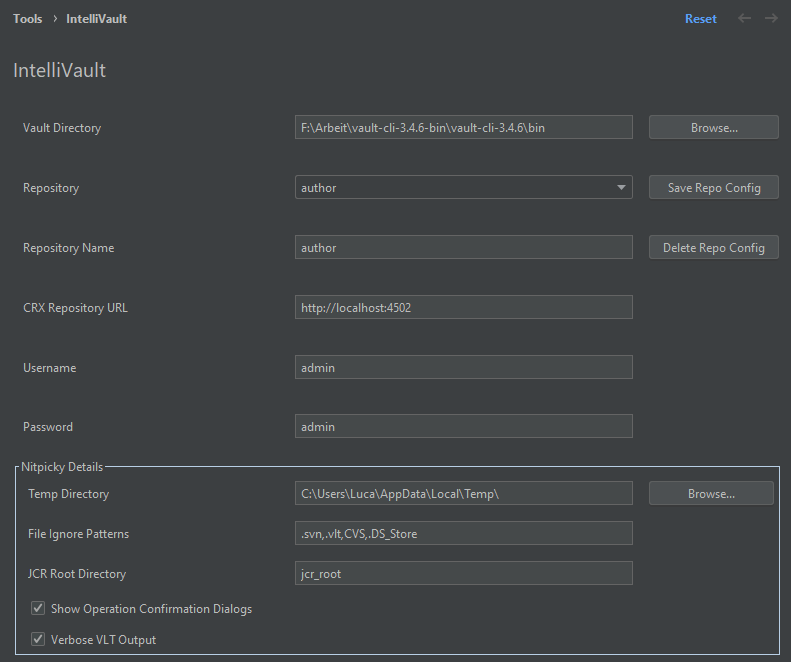The width and height of the screenshot is (791, 662).
Task: Open the Repository dropdown
Action: pos(464,187)
